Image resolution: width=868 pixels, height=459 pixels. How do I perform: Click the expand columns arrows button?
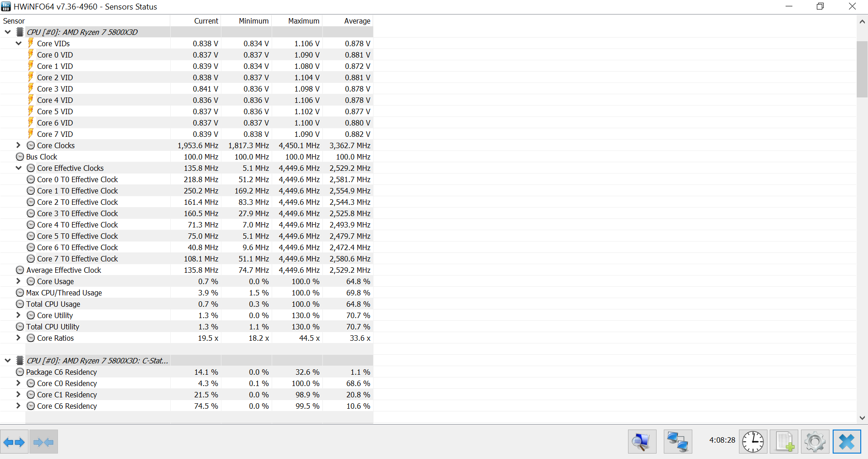point(14,442)
